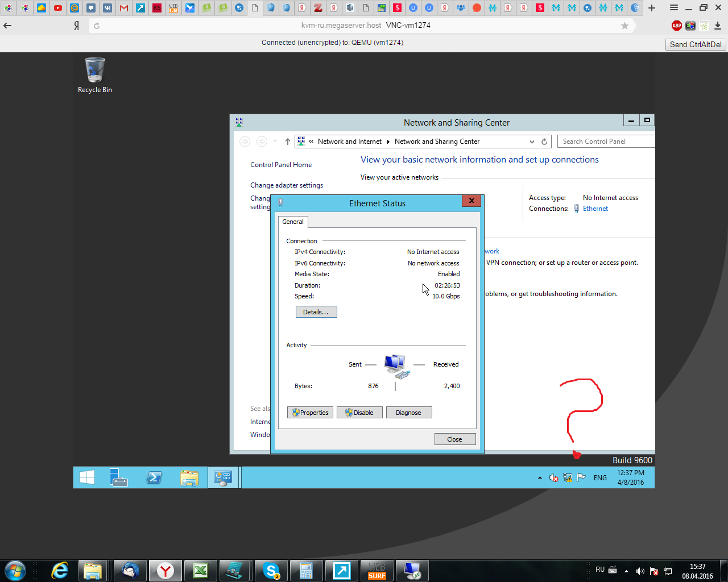The width and height of the screenshot is (728, 582).
Task: Click the Disable button
Action: (x=359, y=413)
